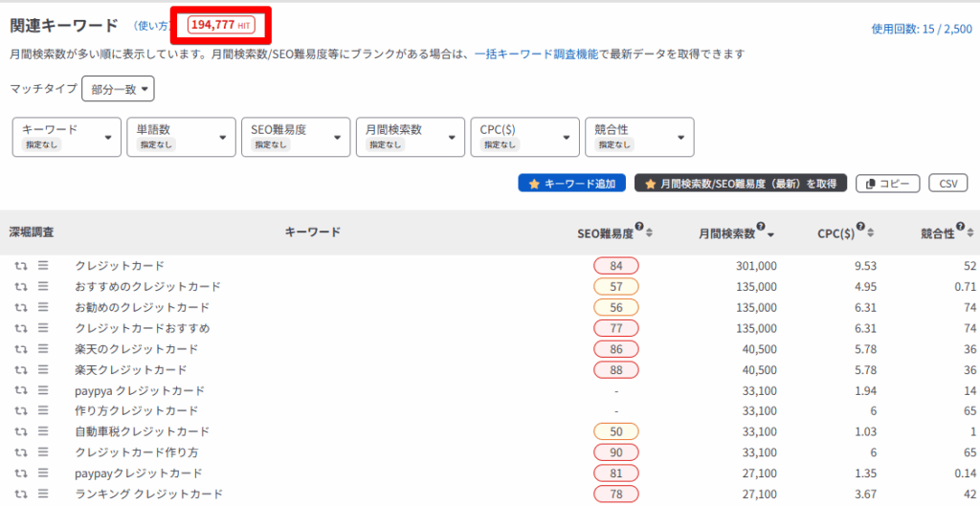The width and height of the screenshot is (980, 506).
Task: Click the deep-dive arrows icon for クレジットカード row
Action: click(20, 266)
